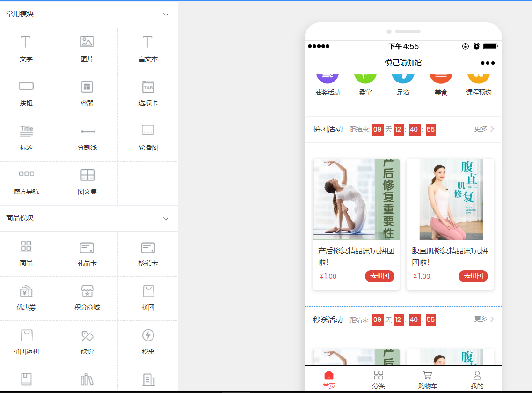
Task: Tap 去拼团 for 产后修复精品课
Action: click(379, 276)
